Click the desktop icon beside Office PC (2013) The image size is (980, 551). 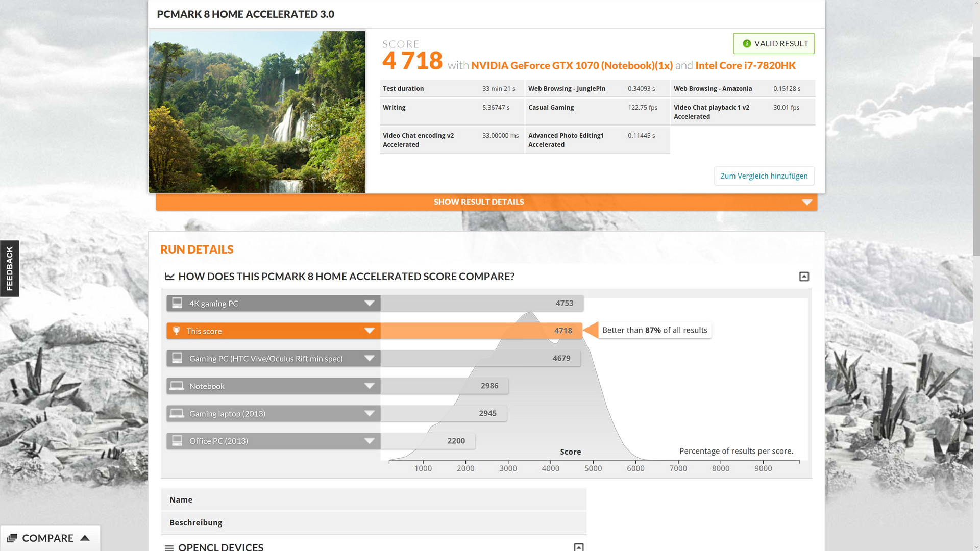click(x=177, y=441)
